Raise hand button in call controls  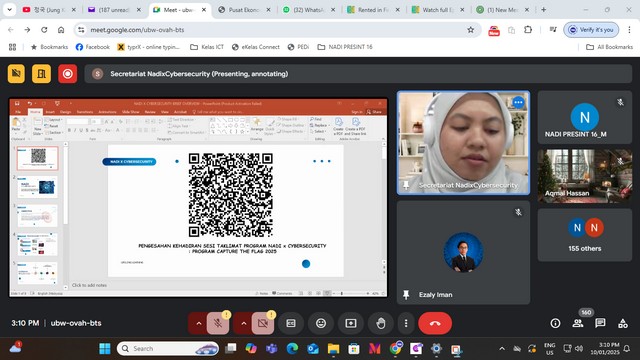click(381, 323)
